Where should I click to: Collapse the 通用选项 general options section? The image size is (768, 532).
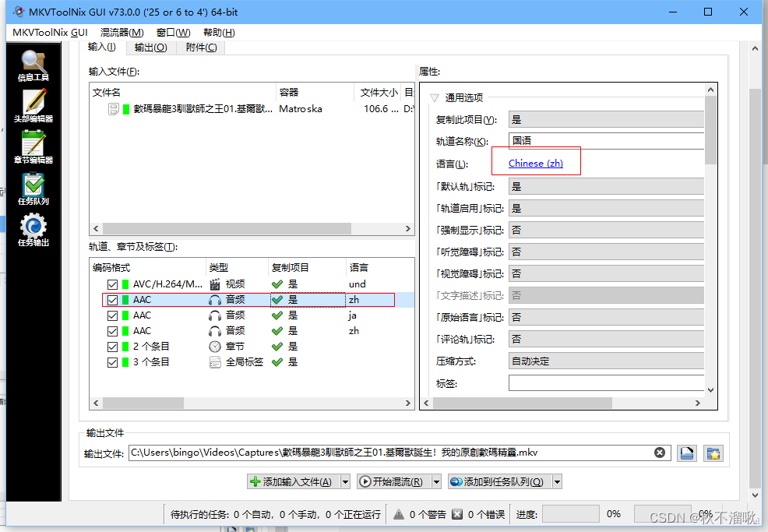click(435, 98)
